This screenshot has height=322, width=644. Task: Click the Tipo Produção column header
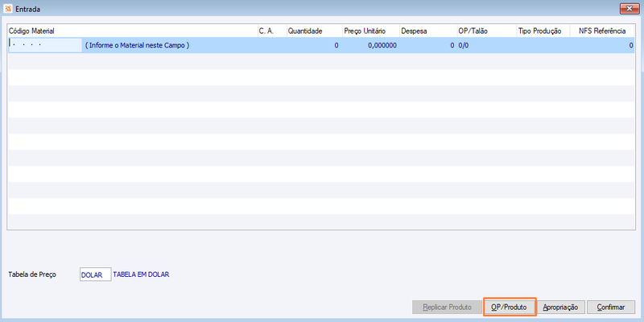click(x=543, y=31)
